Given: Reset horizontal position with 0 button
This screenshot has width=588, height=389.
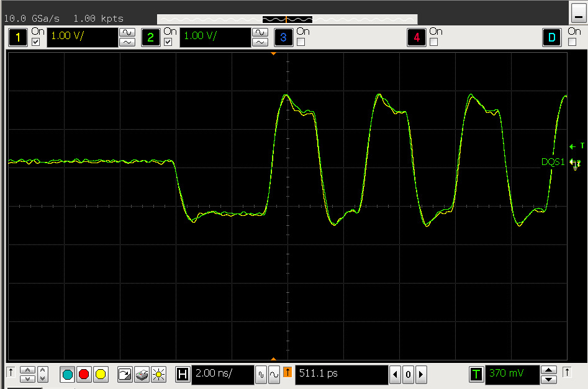Looking at the screenshot, I should tap(408, 375).
